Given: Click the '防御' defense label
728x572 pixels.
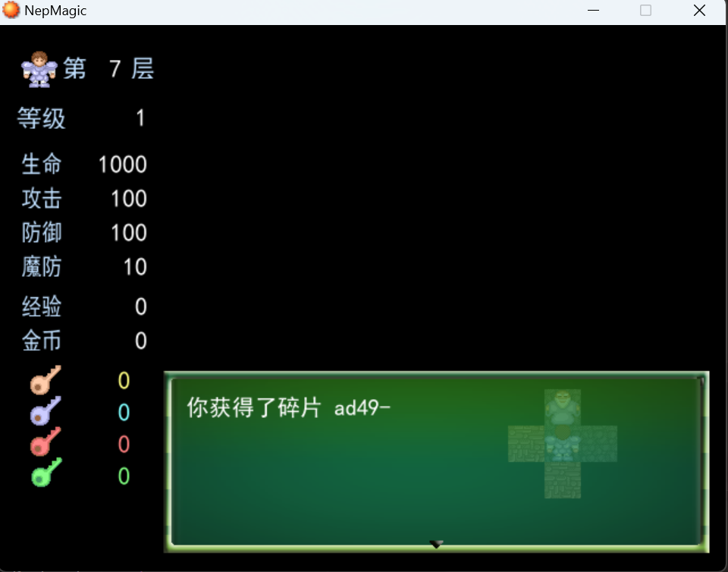Looking at the screenshot, I should coord(42,232).
